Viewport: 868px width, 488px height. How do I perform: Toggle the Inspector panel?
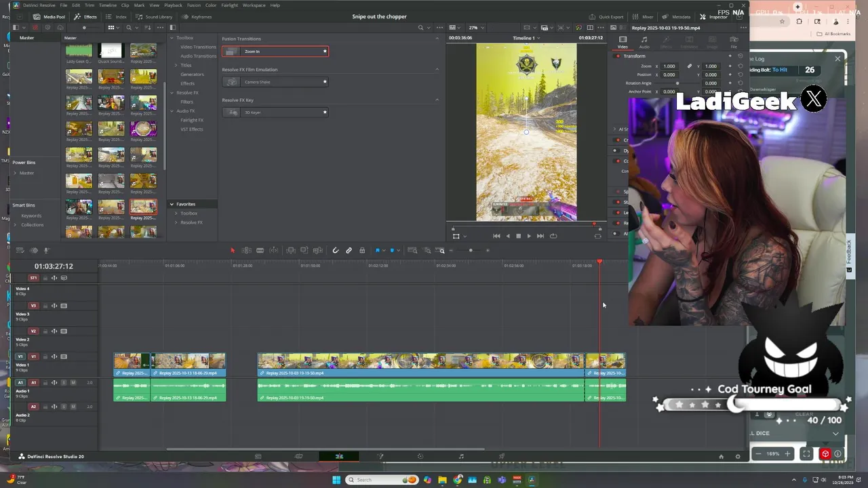(x=713, y=16)
